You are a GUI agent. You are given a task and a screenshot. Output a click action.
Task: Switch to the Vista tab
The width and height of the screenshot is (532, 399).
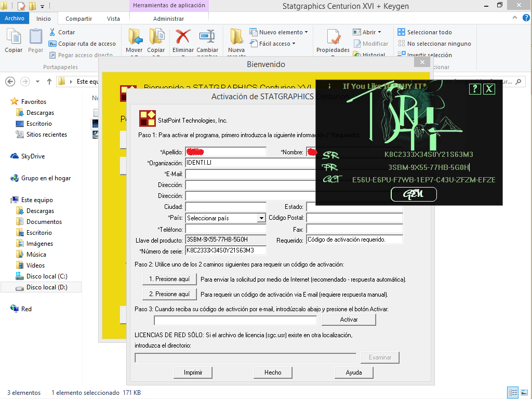[113, 19]
